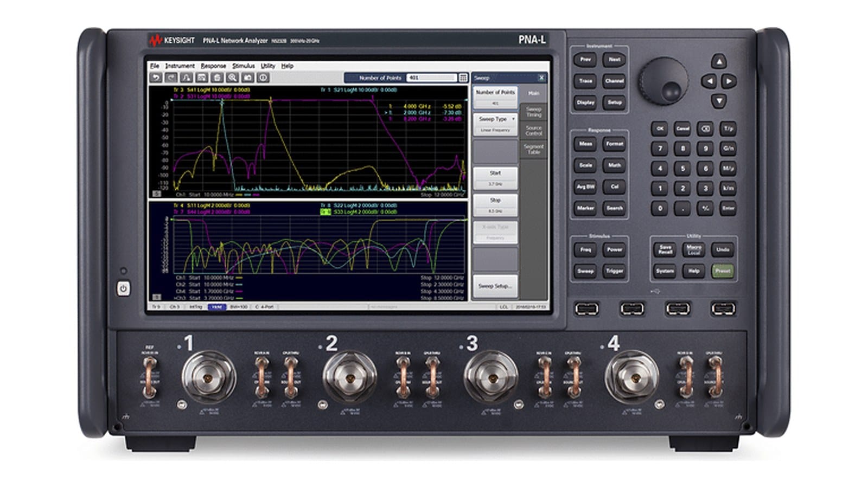The height and width of the screenshot is (488, 868).
Task: Tap the up arrow navigation key
Action: [x=719, y=61]
